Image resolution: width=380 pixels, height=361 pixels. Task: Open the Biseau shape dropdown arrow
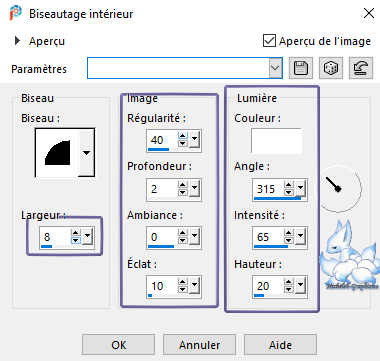click(x=87, y=153)
